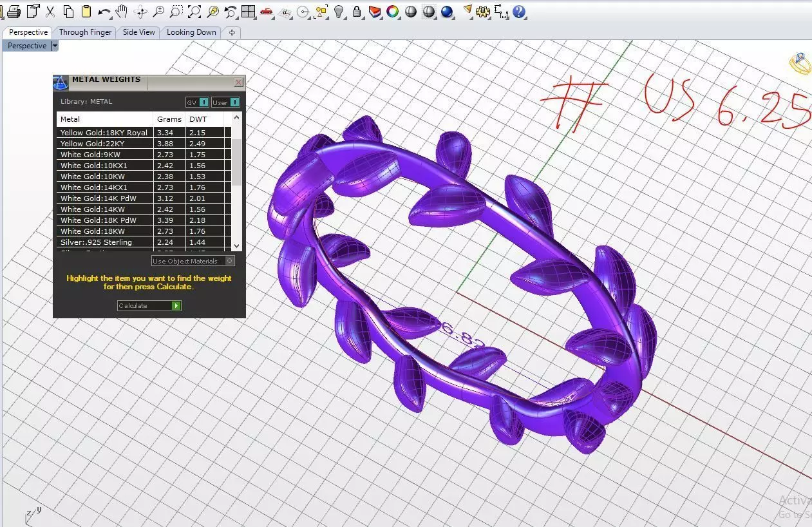Switch to the Looking Down tab

click(191, 32)
